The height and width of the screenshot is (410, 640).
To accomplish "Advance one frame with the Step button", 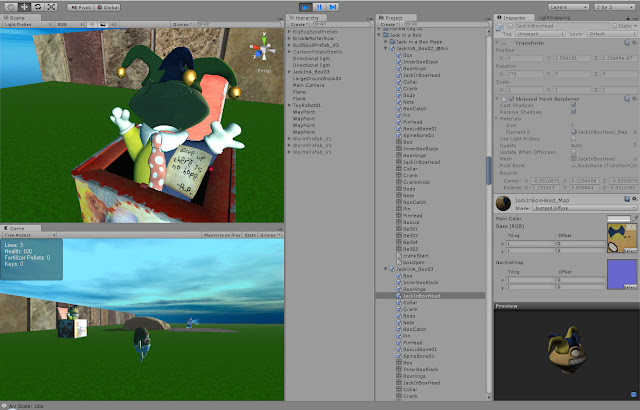I will (333, 7).
